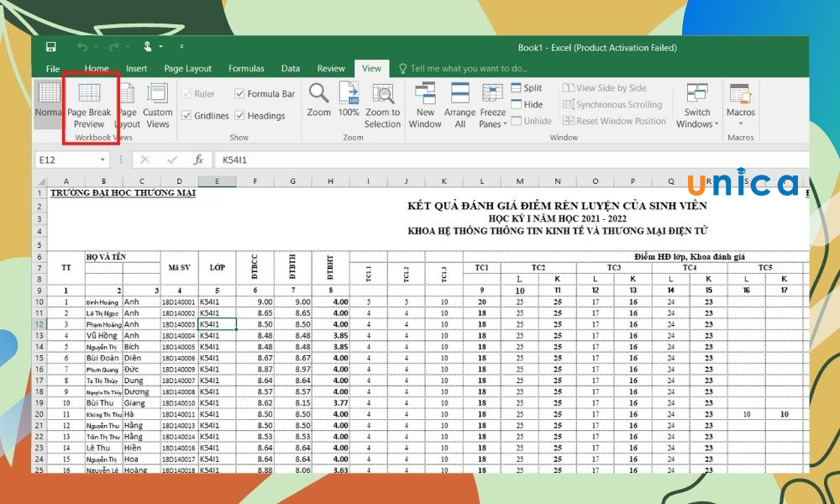This screenshot has height=504, width=840.
Task: Click Unhide window button
Action: point(532,121)
